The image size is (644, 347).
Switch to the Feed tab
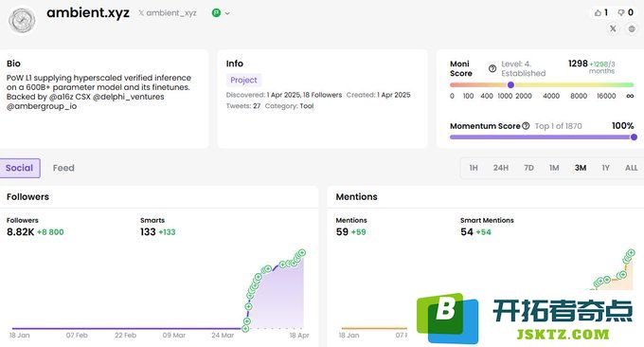coord(63,168)
